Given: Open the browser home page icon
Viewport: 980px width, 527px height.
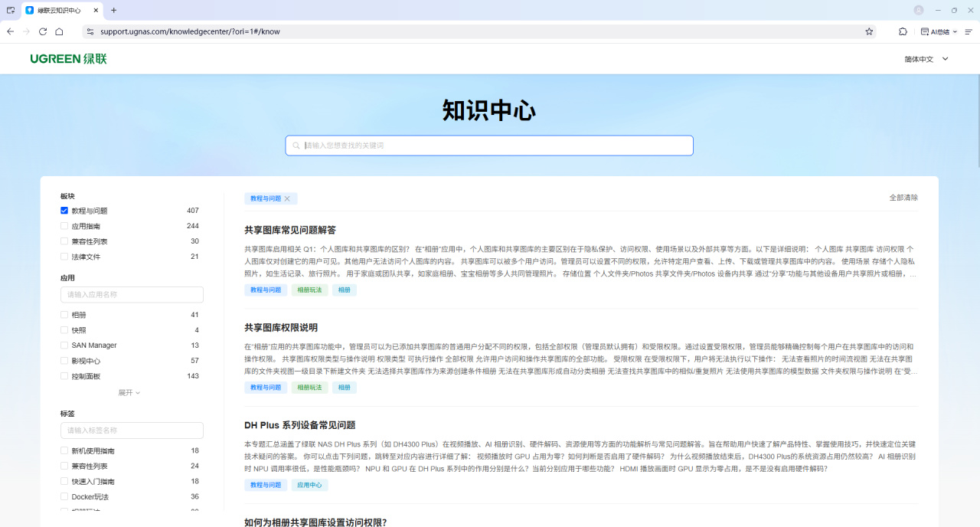Looking at the screenshot, I should (x=59, y=31).
